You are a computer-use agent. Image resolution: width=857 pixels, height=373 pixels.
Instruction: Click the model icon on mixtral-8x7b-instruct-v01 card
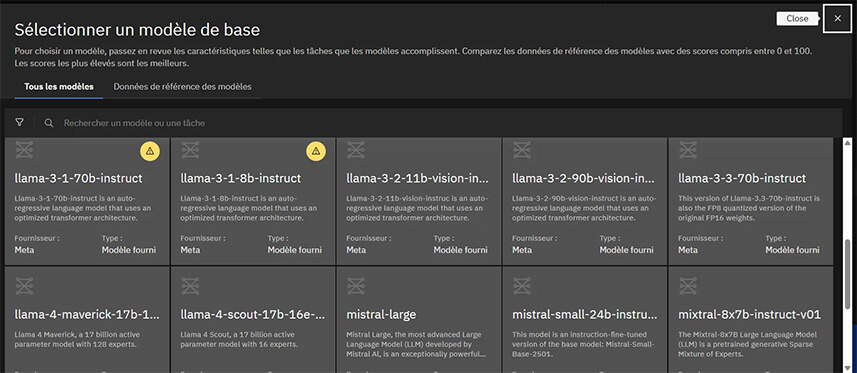(x=688, y=286)
